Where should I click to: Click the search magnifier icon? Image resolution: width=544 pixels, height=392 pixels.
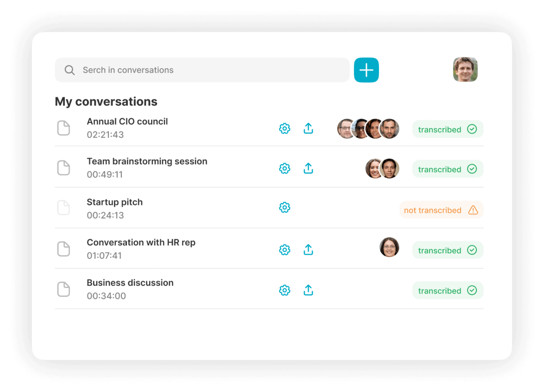click(x=70, y=70)
